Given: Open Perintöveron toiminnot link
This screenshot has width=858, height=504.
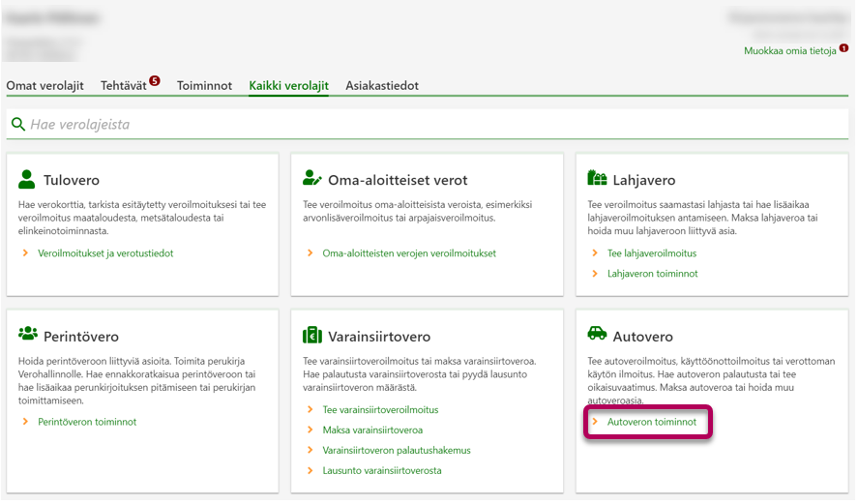Looking at the screenshot, I should click(87, 422).
